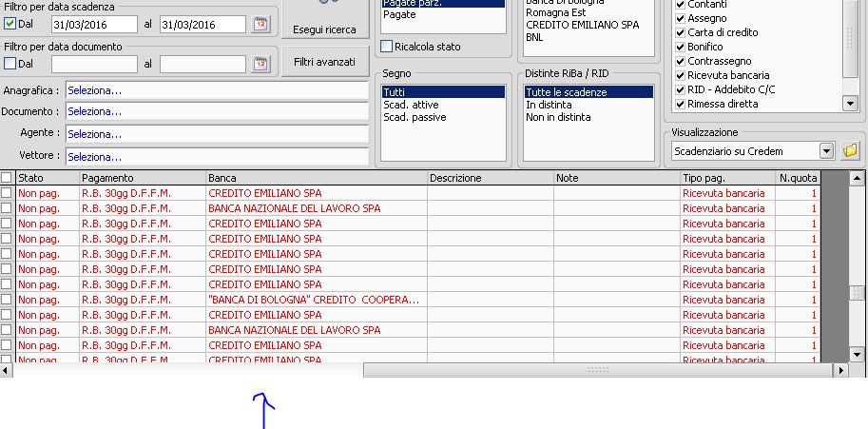The image size is (868, 429).
Task: Click the horizontal scrollbar right arrow
Action: [x=841, y=370]
